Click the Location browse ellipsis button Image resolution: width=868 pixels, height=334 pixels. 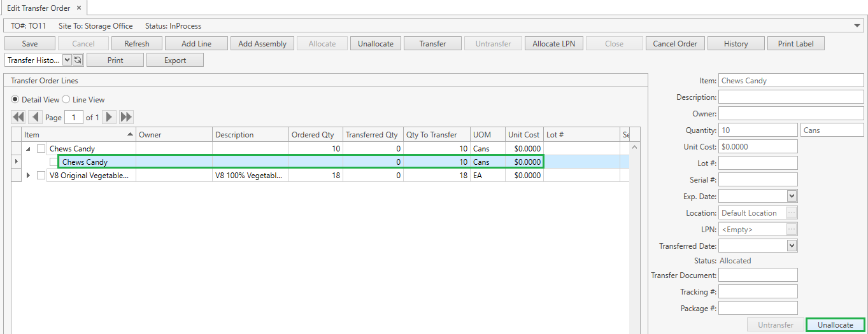[x=792, y=213]
